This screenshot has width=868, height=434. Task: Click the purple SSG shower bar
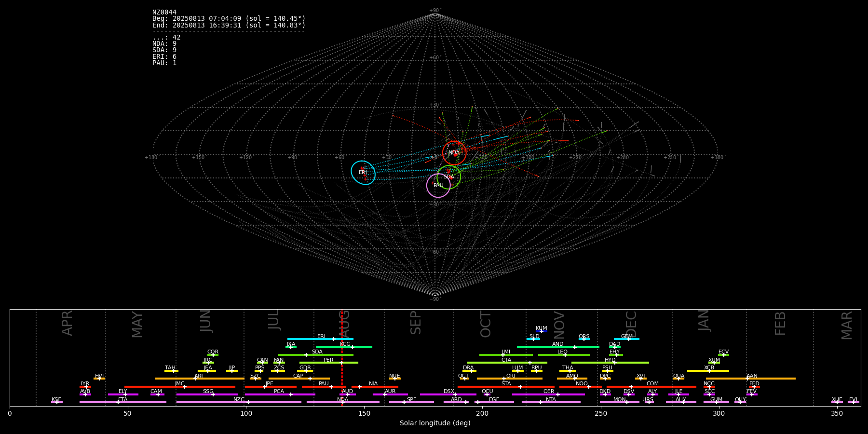click(207, 394)
